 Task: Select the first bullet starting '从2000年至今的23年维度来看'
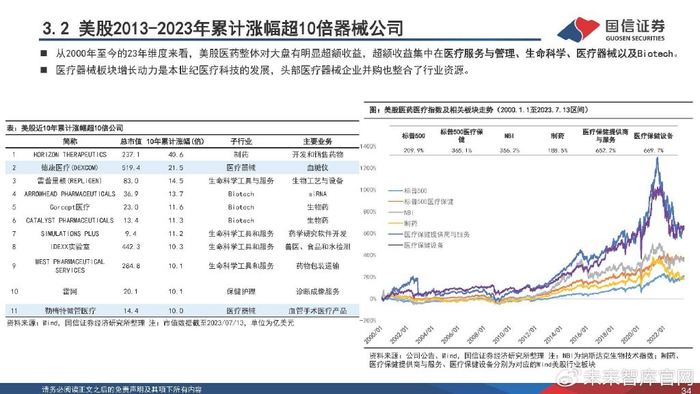[x=367, y=54]
